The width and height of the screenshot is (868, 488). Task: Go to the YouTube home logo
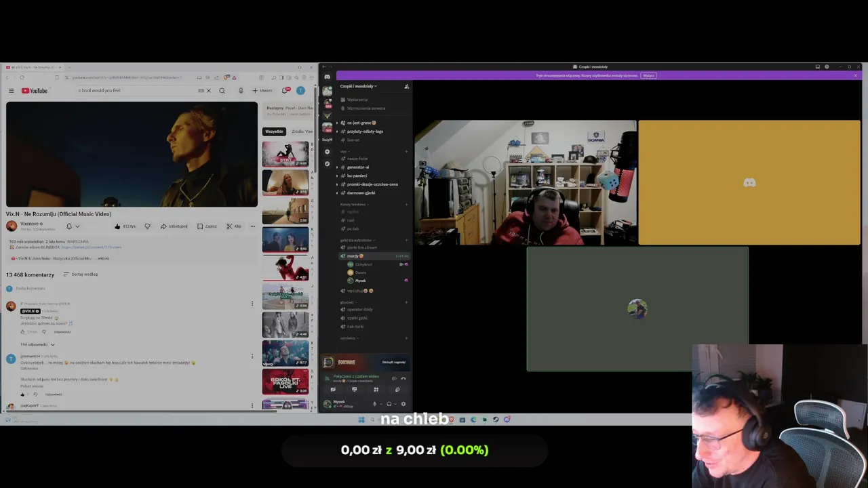tap(35, 91)
